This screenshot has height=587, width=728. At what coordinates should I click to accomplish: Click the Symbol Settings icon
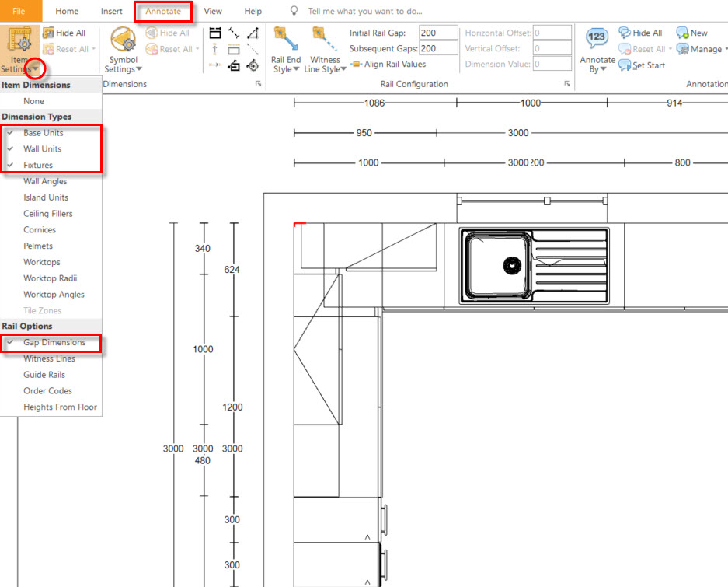tap(123, 40)
